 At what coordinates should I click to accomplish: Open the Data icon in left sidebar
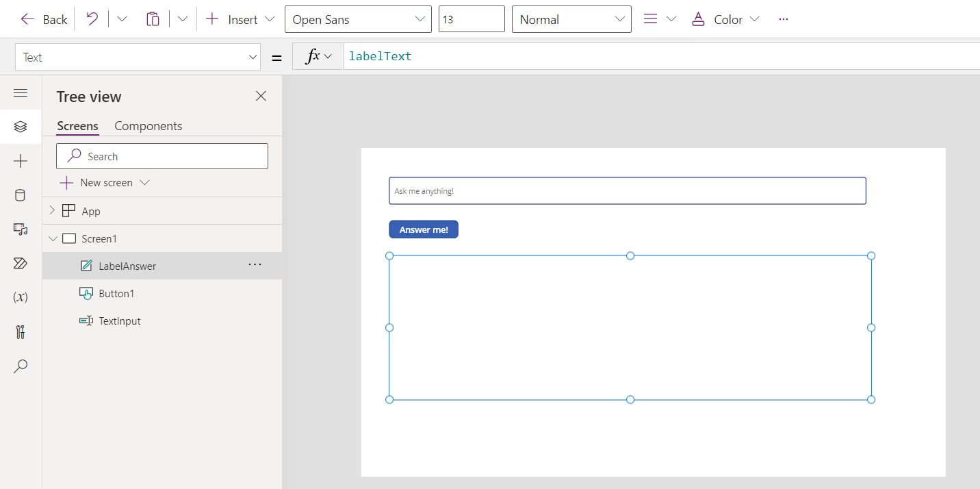[x=21, y=195]
